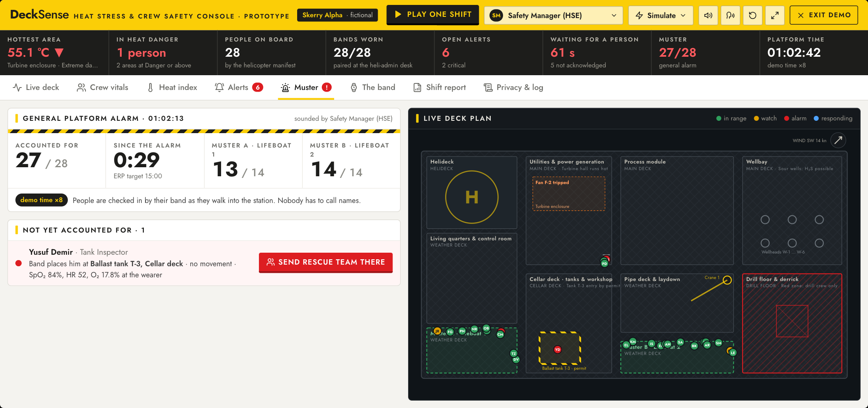Select the JR crew marker on deck plan
The width and height of the screenshot is (868, 408).
coord(437,331)
